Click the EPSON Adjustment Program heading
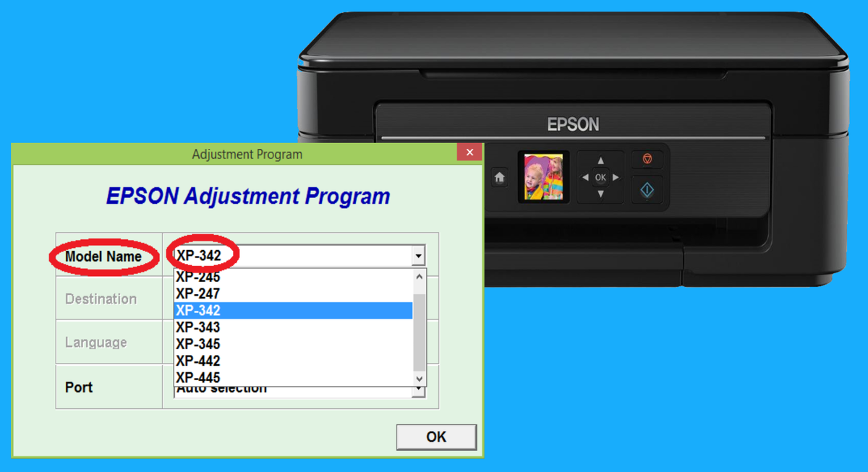 (x=248, y=196)
